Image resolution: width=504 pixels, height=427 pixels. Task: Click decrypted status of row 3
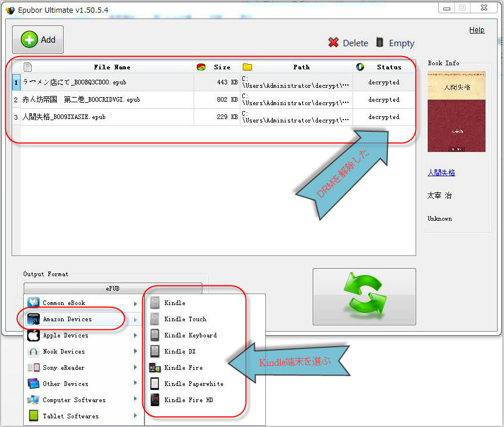tap(384, 117)
